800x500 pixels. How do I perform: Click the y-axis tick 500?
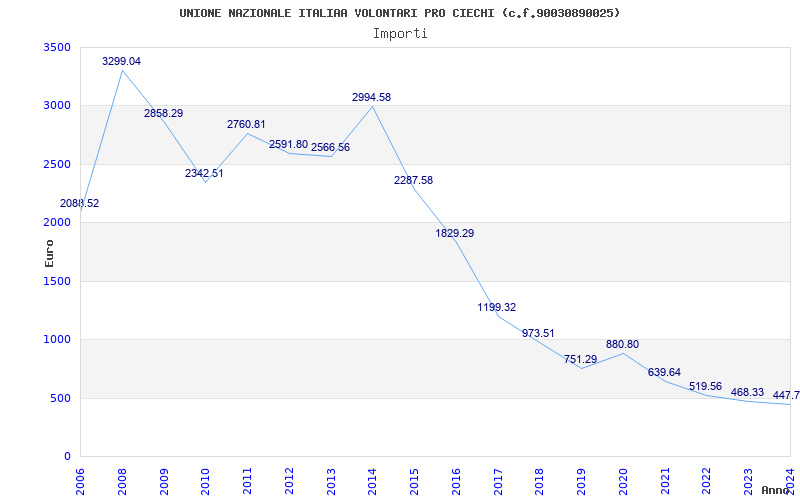[x=63, y=398]
